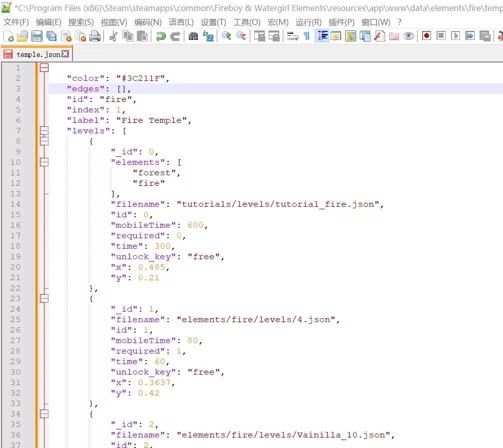The width and height of the screenshot is (503, 448).
Task: Open the 编辑(E) menu
Action: (x=48, y=22)
